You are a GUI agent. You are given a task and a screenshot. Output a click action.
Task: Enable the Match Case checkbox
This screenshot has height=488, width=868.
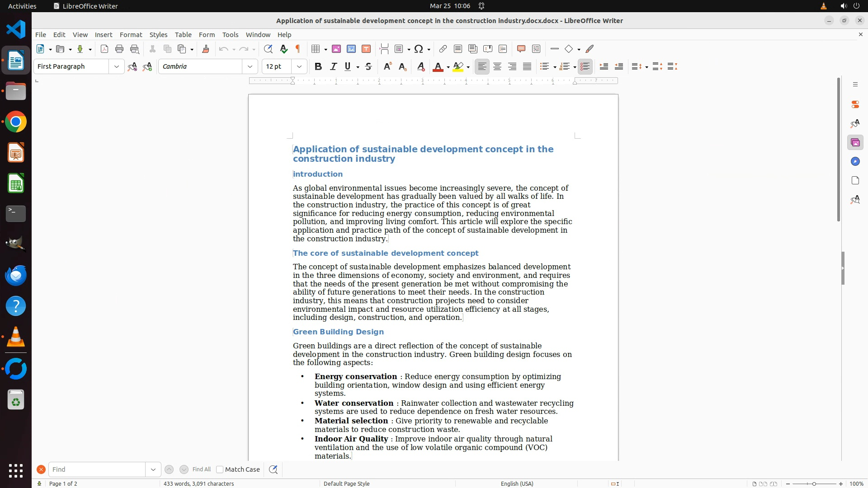[220, 469]
